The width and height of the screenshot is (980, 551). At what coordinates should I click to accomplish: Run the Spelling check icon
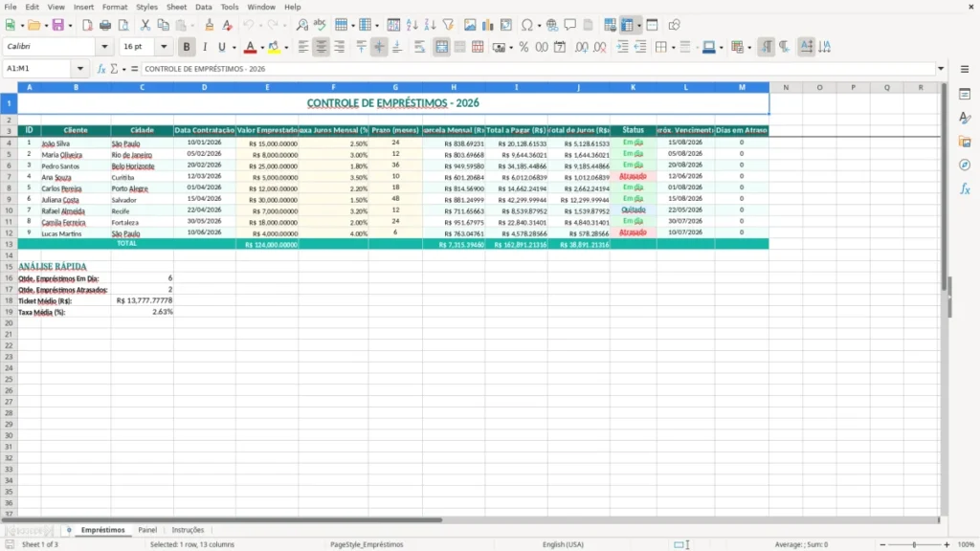[320, 25]
